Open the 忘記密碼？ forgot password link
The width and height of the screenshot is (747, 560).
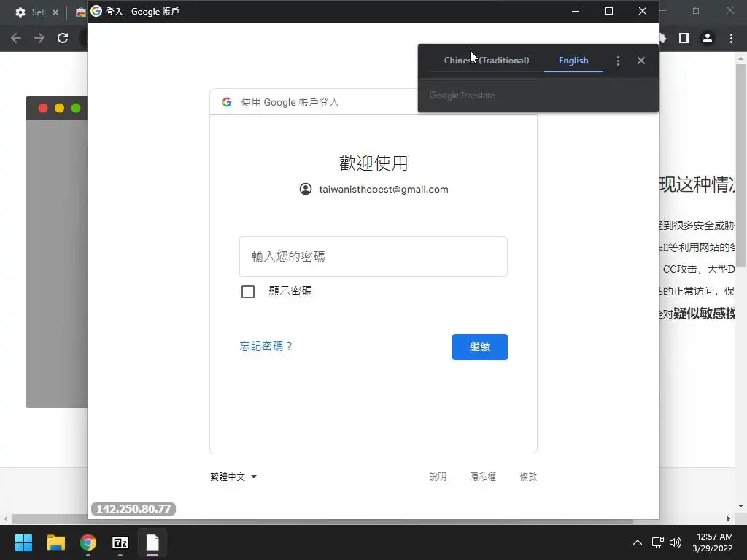coord(266,346)
